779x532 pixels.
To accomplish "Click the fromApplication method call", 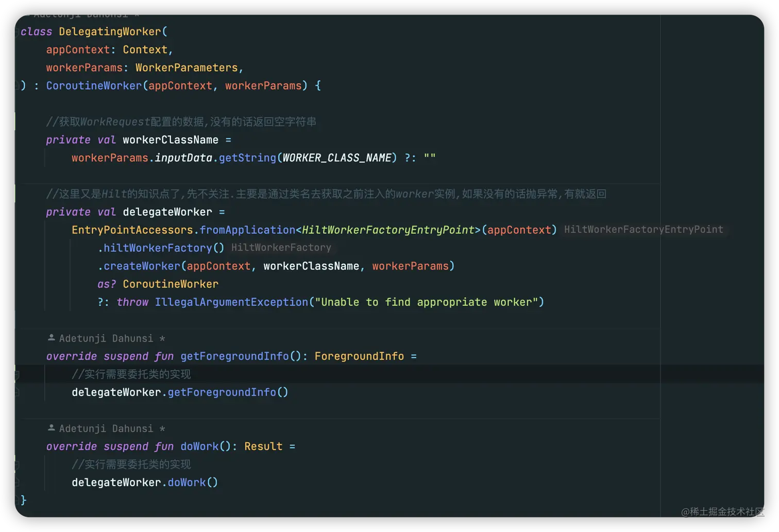I will 247,230.
